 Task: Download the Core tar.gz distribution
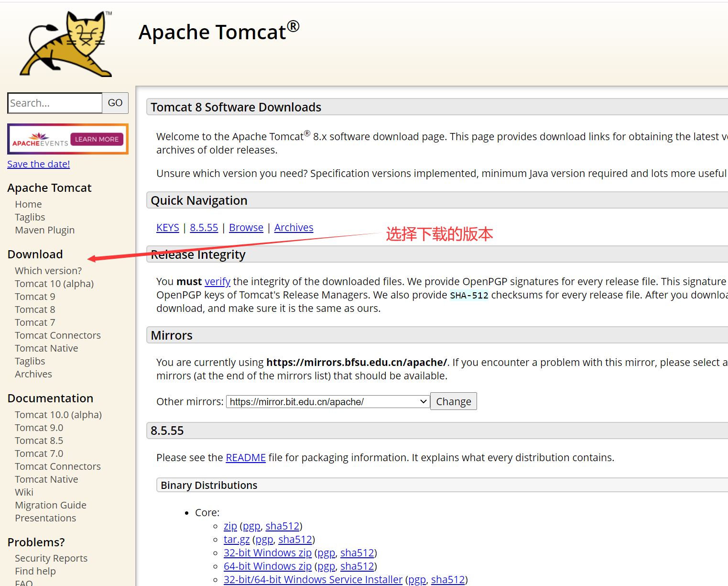click(237, 540)
